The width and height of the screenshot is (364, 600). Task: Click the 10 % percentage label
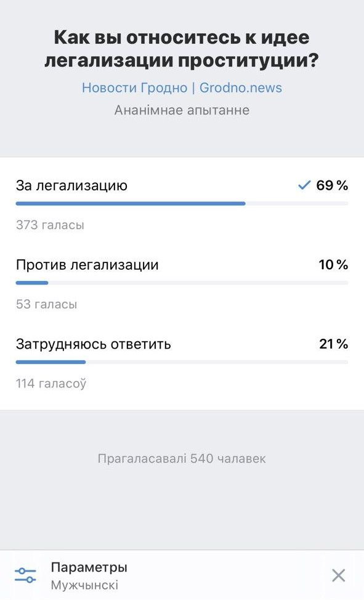333,264
